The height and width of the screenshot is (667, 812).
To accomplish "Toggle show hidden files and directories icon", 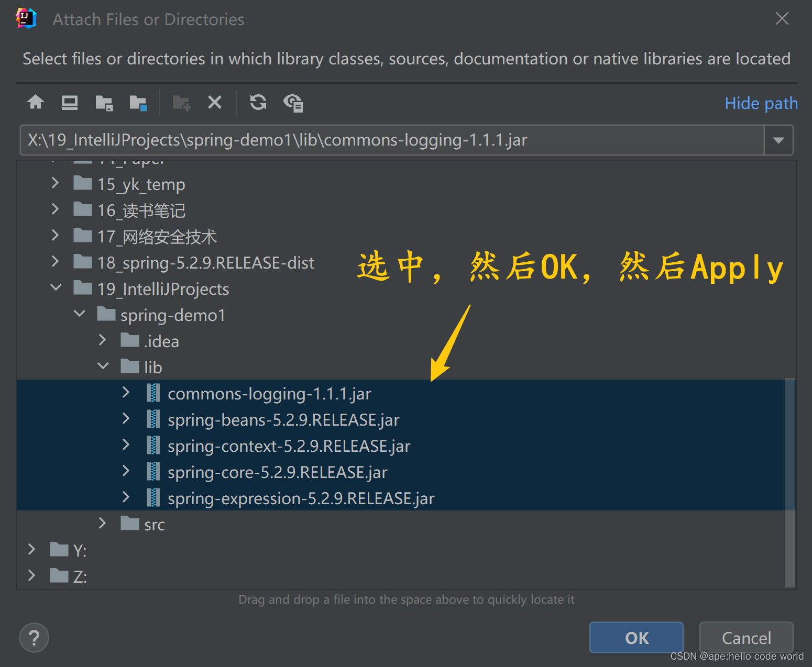I will click(x=293, y=103).
